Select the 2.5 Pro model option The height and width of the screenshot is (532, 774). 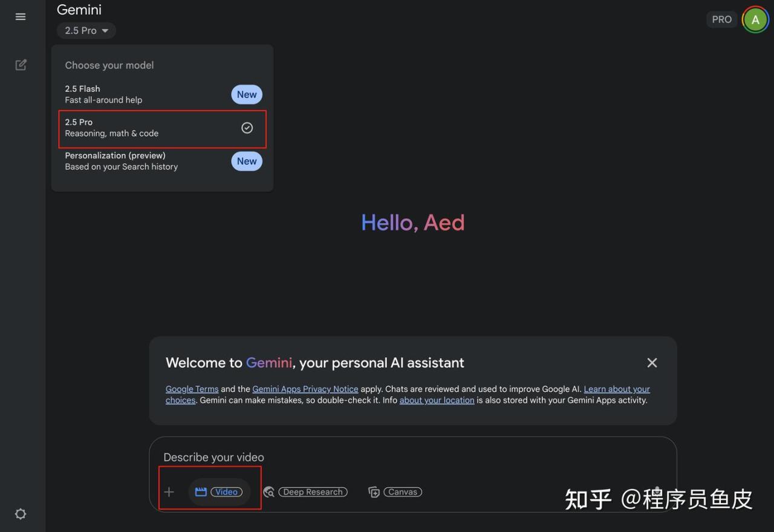coord(163,128)
